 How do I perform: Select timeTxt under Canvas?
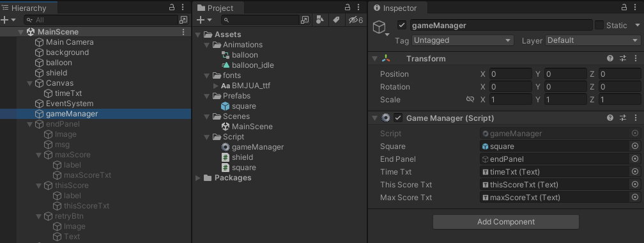click(68, 93)
